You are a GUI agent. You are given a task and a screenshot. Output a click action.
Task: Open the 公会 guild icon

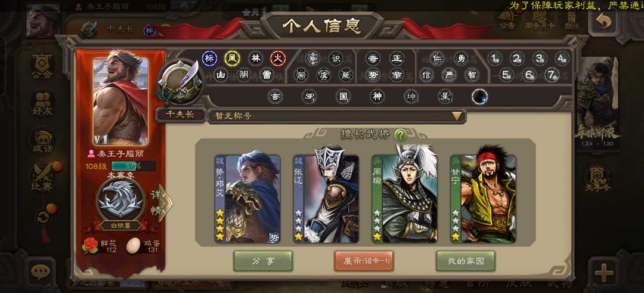pyautogui.click(x=43, y=66)
